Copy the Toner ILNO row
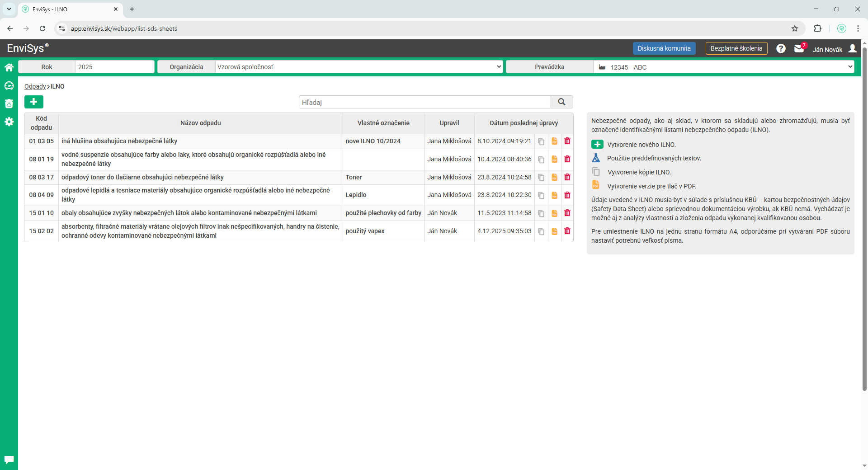868x470 pixels. point(541,178)
